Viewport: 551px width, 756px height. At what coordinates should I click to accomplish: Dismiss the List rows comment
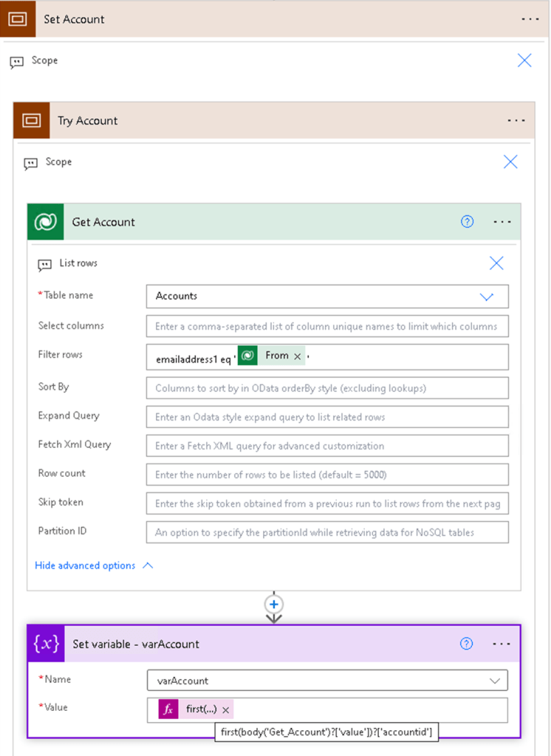[496, 263]
